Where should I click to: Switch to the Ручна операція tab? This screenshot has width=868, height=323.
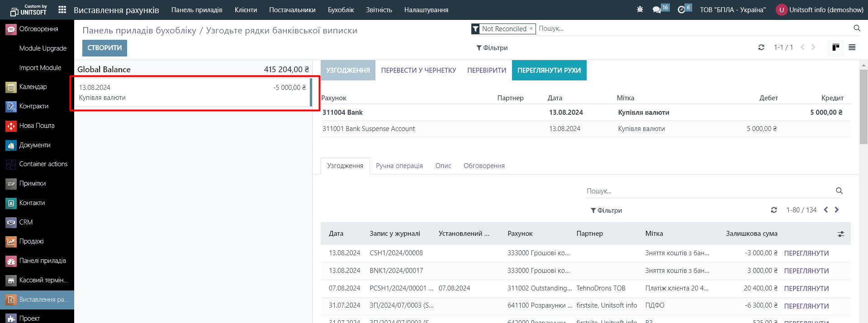399,166
